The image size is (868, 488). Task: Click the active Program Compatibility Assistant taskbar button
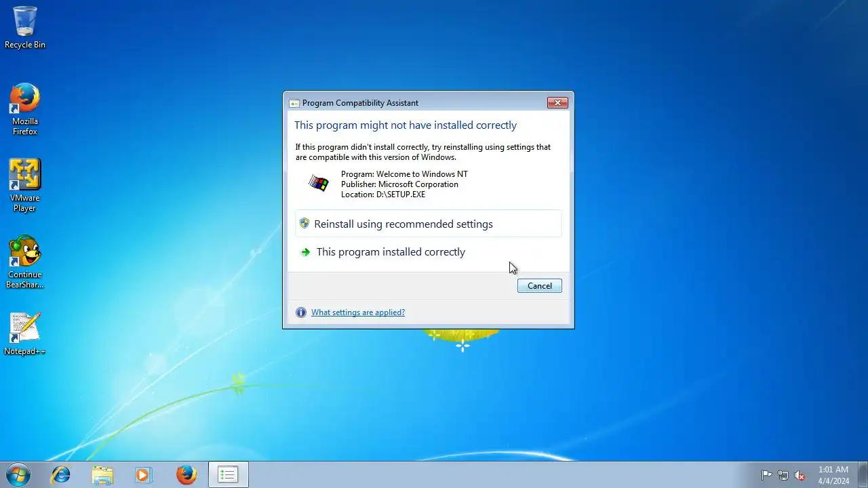[x=228, y=474]
